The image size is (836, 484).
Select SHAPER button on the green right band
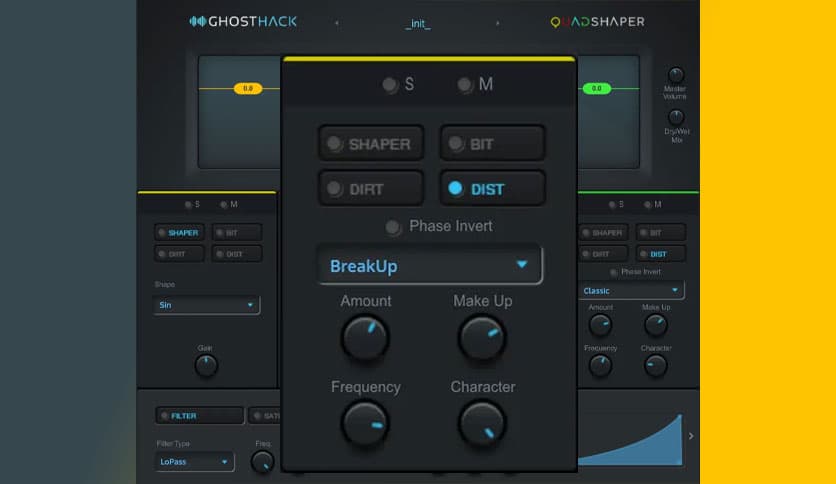pos(602,233)
